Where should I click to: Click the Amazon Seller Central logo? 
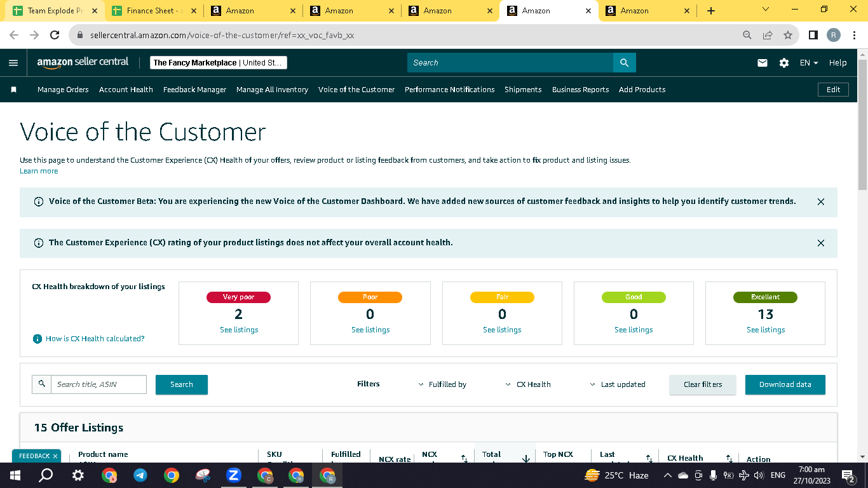(x=83, y=62)
